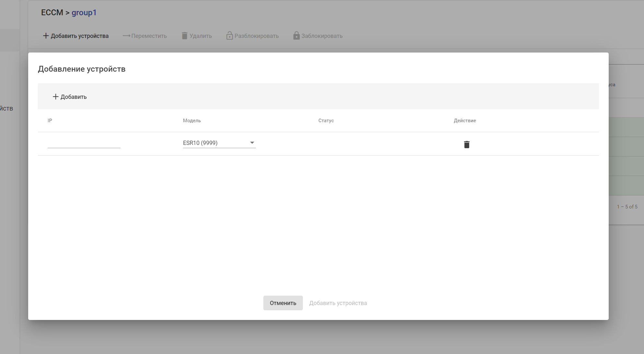
Task: Click the Модель column header
Action: pos(192,121)
